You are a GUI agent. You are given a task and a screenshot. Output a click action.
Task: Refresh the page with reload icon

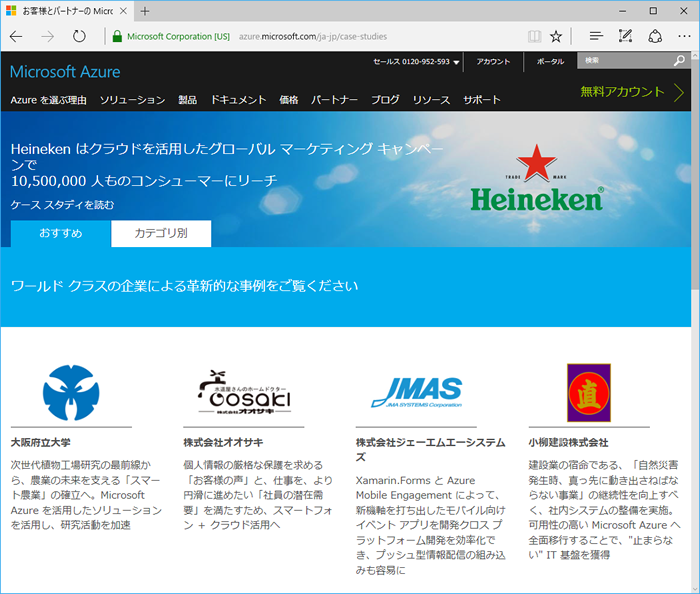pos(79,36)
